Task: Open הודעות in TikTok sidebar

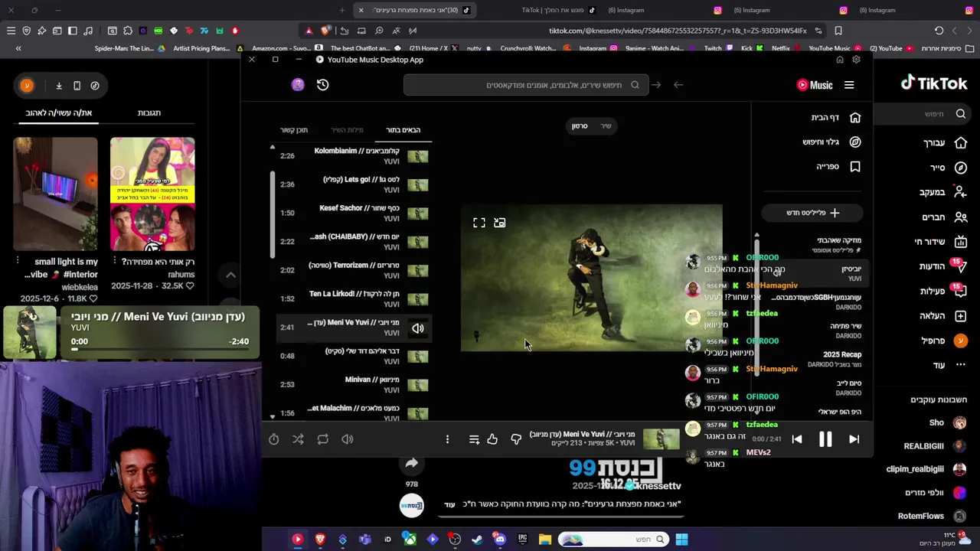Action: point(943,266)
